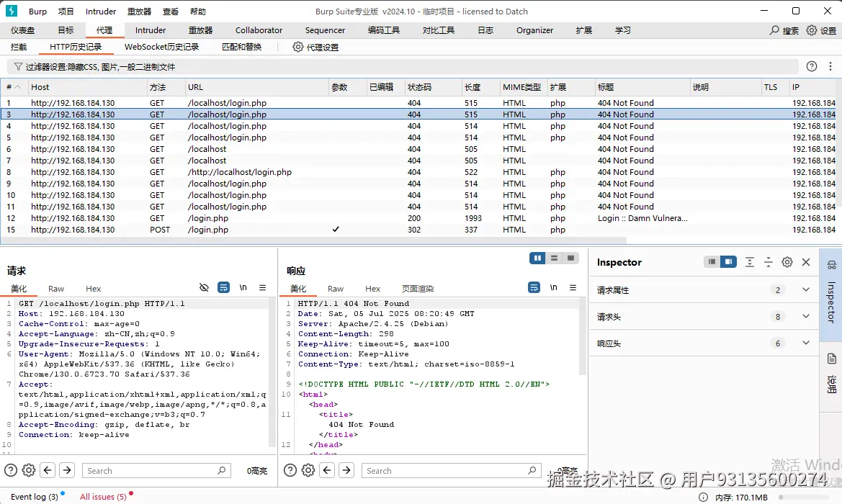Switch to the Sequencer tab
The width and height of the screenshot is (842, 504).
point(325,30)
